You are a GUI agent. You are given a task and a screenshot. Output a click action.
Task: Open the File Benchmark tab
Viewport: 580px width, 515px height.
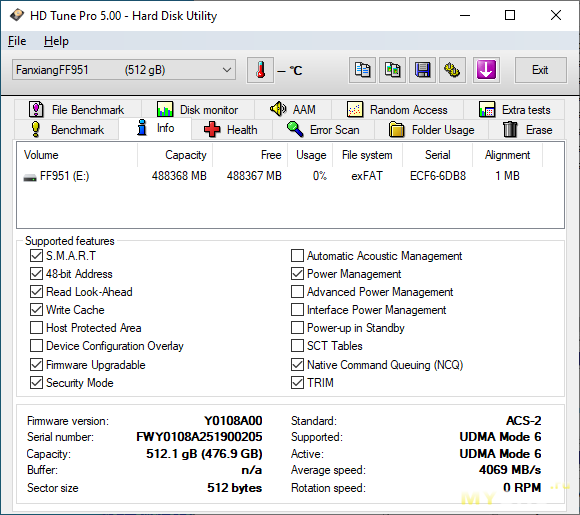point(77,110)
